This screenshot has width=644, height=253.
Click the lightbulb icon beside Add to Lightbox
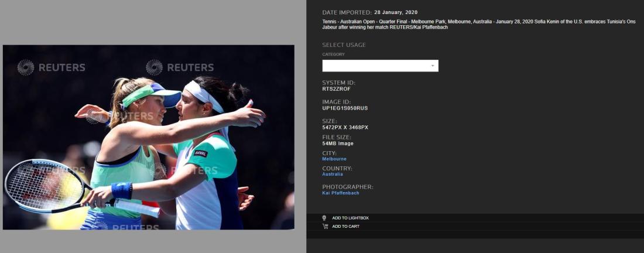click(x=324, y=218)
